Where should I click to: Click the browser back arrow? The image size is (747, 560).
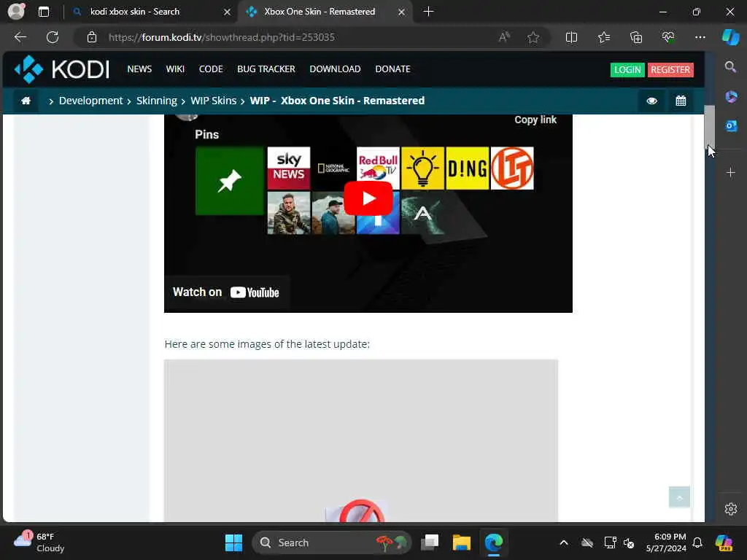click(x=20, y=37)
